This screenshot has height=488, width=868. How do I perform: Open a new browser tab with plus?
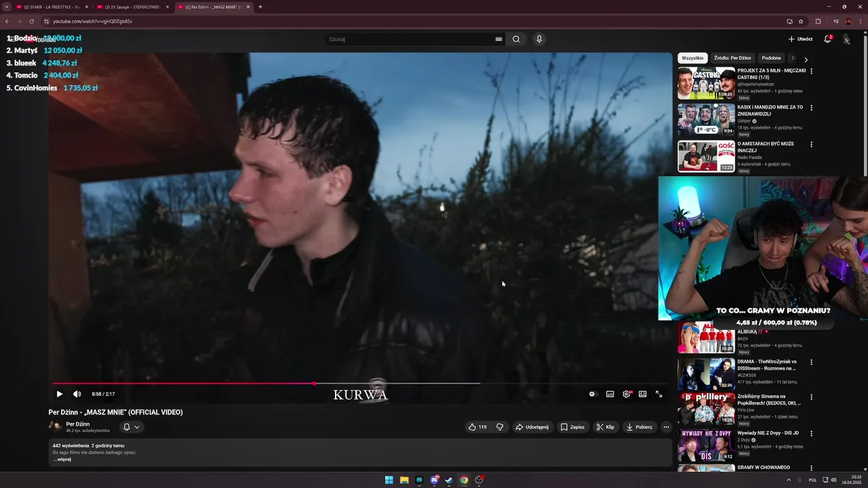[260, 7]
